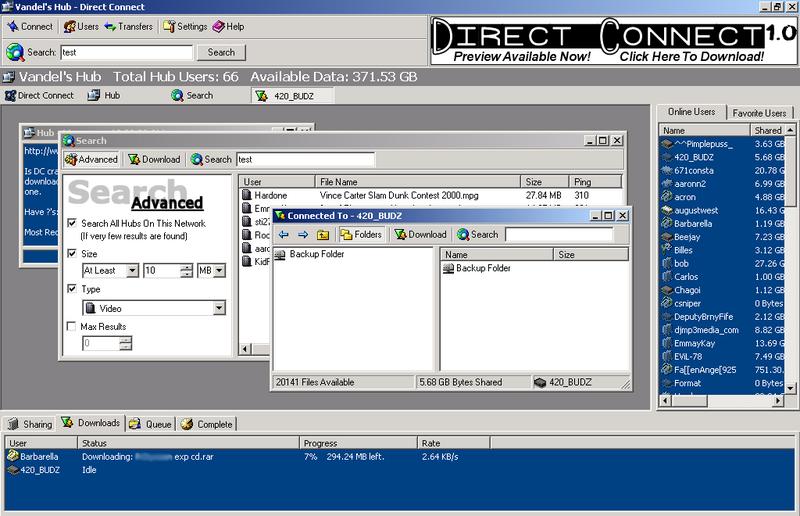
Task: Click Advanced icon in Search window
Action: pos(91,159)
